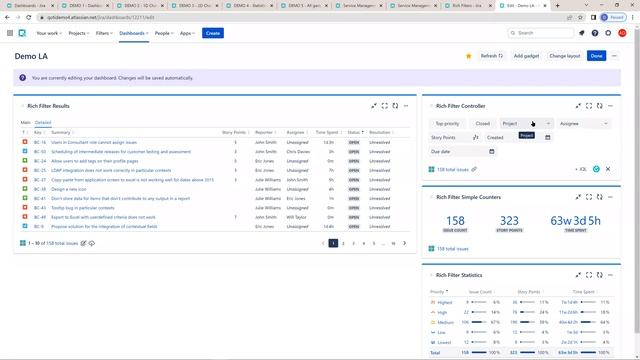Go to results page 2
Image resolution: width=640 pixels, height=360 pixels.
click(x=343, y=243)
